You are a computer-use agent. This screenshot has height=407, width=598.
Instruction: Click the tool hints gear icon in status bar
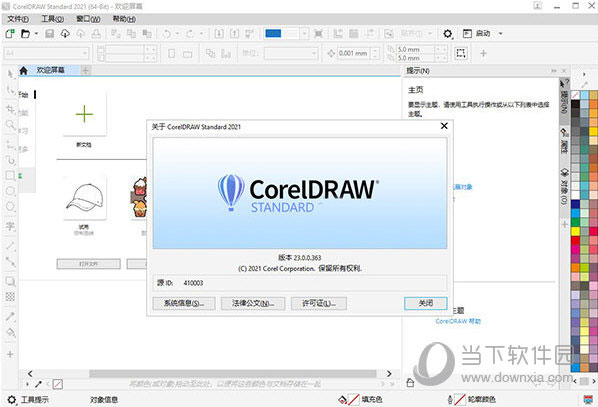click(x=12, y=400)
